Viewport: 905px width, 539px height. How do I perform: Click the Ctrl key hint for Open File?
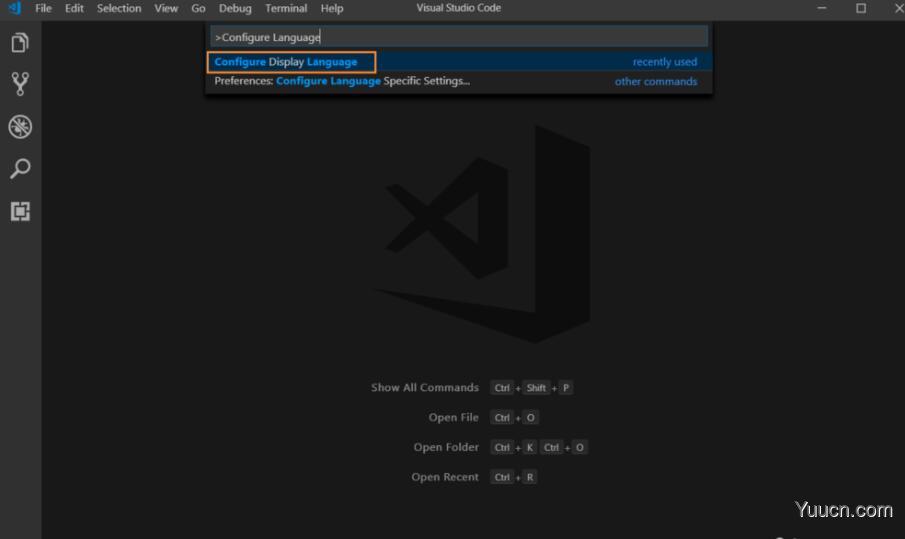(502, 418)
